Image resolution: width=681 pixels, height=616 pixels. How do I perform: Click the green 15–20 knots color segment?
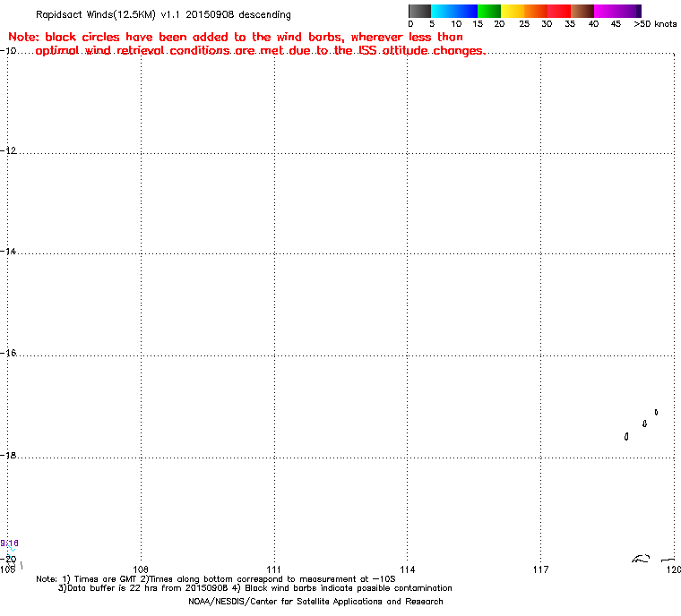point(489,11)
